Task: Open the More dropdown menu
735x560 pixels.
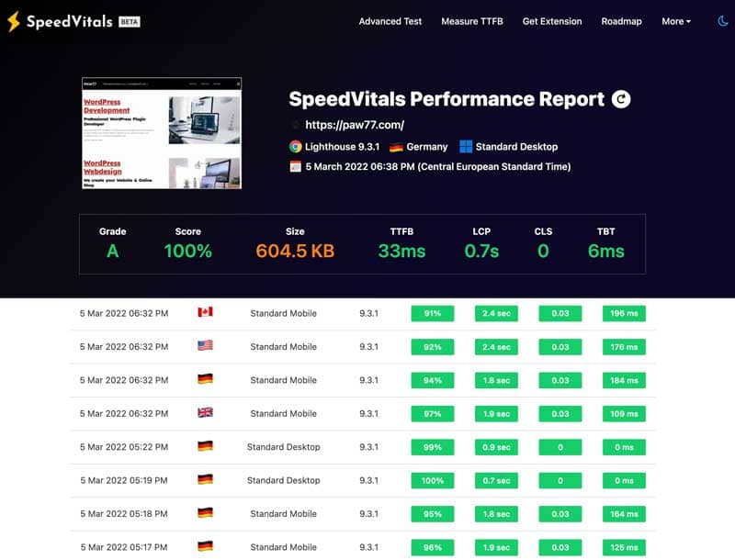Action: [x=676, y=21]
